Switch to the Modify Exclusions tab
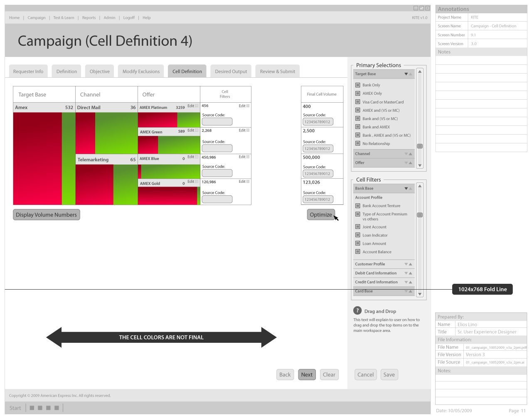Viewport: 532px width, 418px height. pos(141,71)
